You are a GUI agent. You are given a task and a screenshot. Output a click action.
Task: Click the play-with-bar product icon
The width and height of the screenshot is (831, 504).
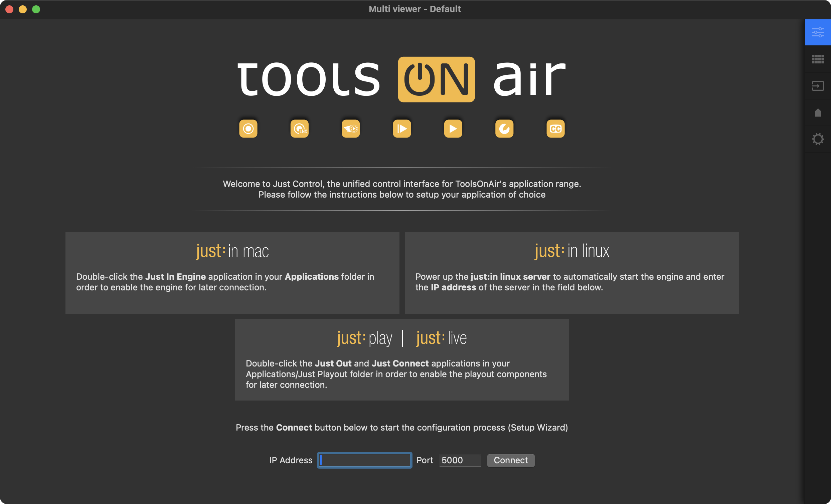click(402, 129)
